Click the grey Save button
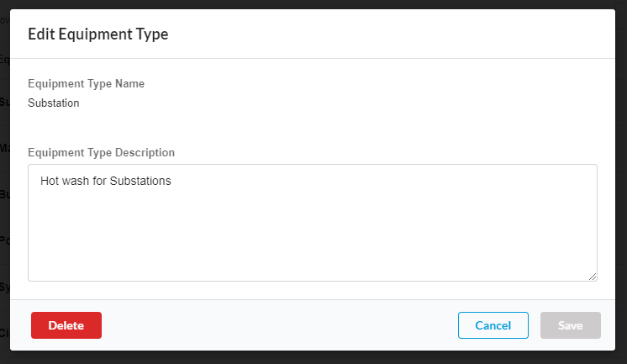Viewport: 627px width, 364px height. 571,325
